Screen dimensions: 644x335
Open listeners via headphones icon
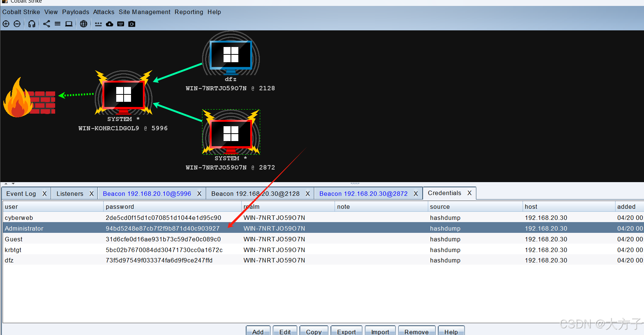32,24
